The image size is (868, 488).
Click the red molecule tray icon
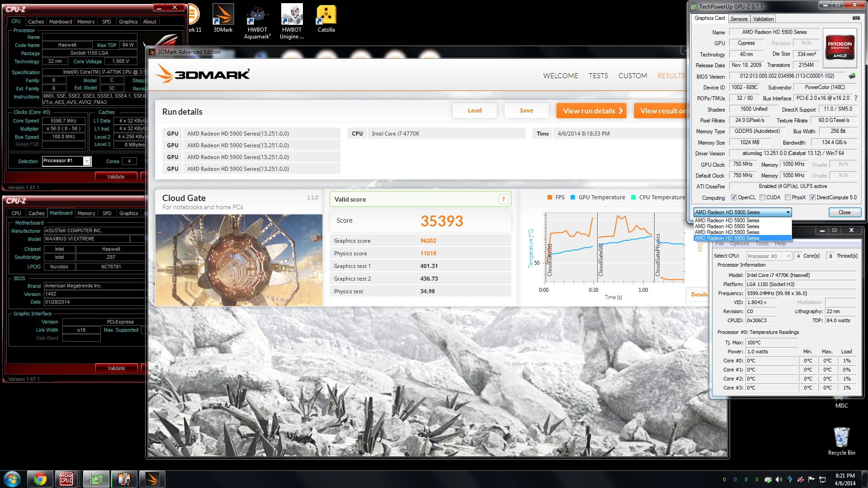(x=801, y=479)
